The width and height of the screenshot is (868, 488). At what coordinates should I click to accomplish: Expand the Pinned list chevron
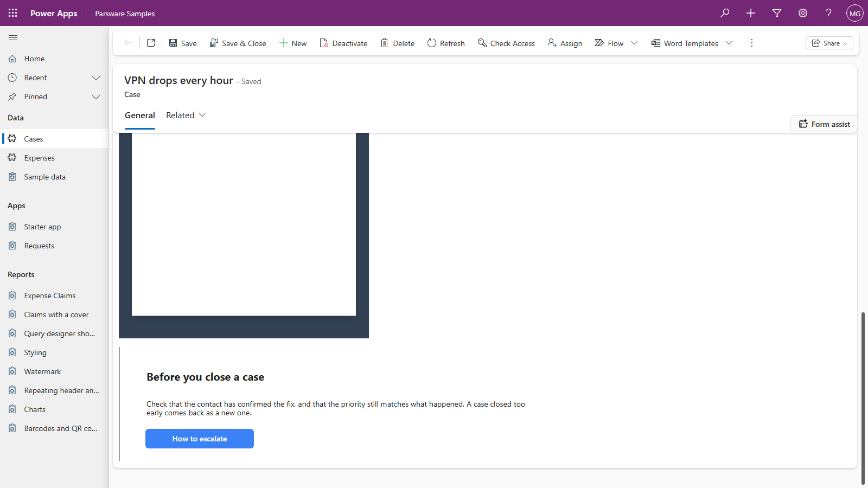tap(96, 97)
